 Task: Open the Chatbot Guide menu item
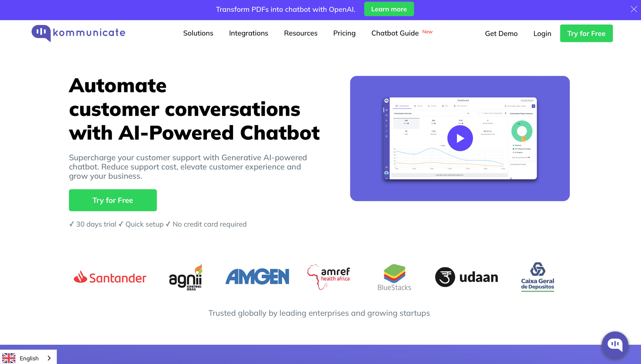pyautogui.click(x=395, y=33)
